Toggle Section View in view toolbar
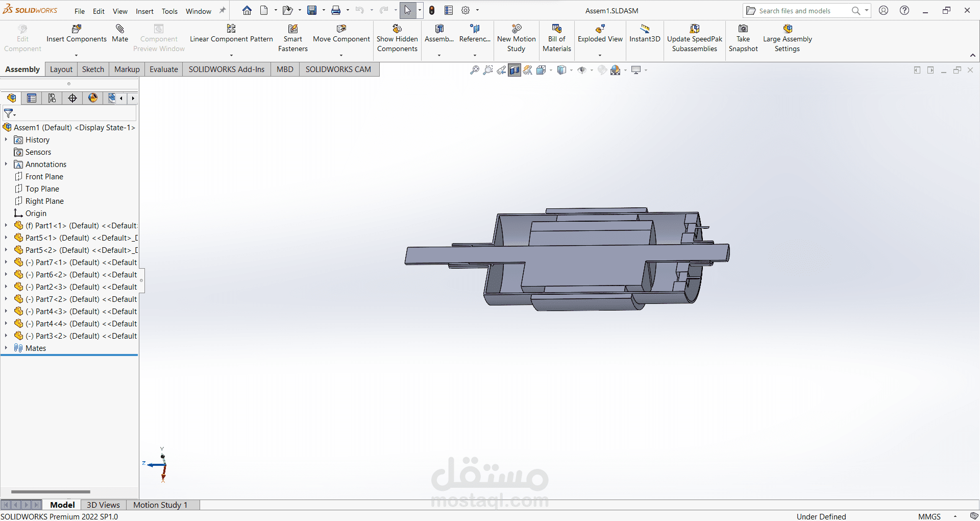The width and height of the screenshot is (980, 521). click(514, 70)
